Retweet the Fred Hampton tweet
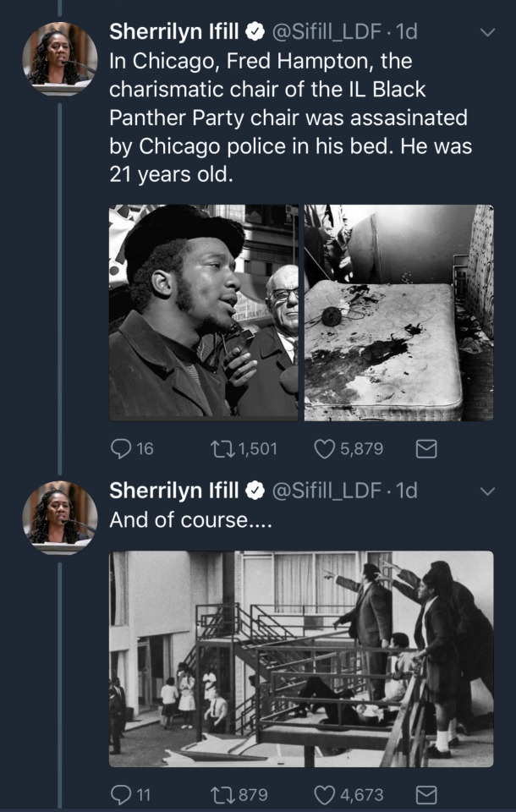The height and width of the screenshot is (812, 516). (x=219, y=448)
